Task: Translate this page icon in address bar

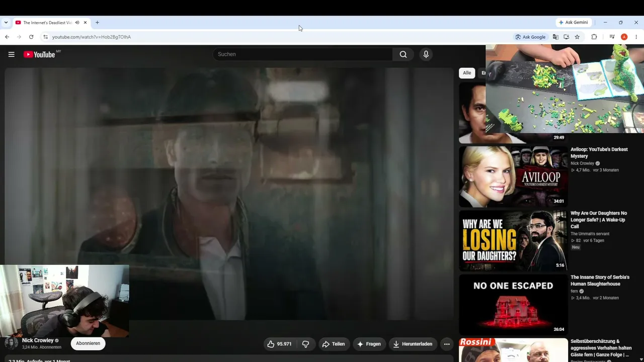Action: click(x=555, y=37)
